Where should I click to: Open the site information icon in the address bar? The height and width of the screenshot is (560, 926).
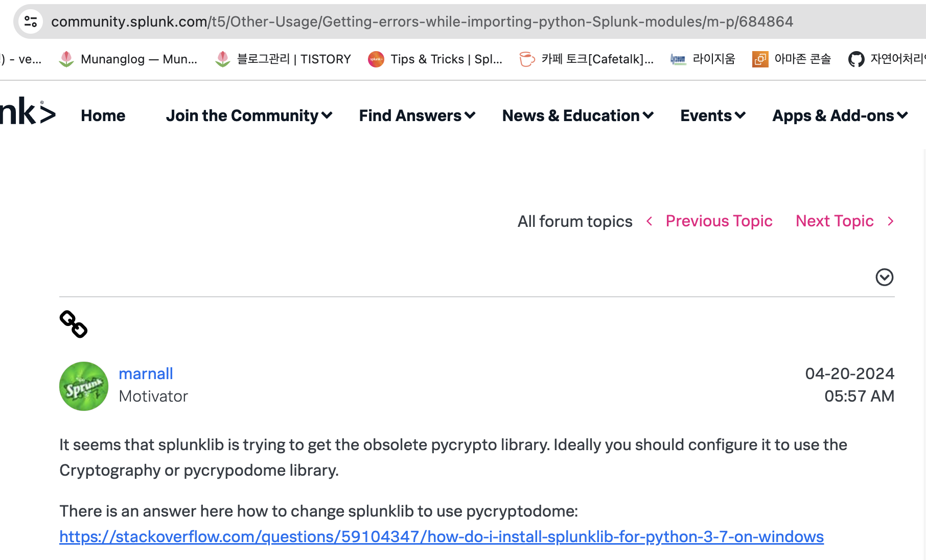point(31,21)
